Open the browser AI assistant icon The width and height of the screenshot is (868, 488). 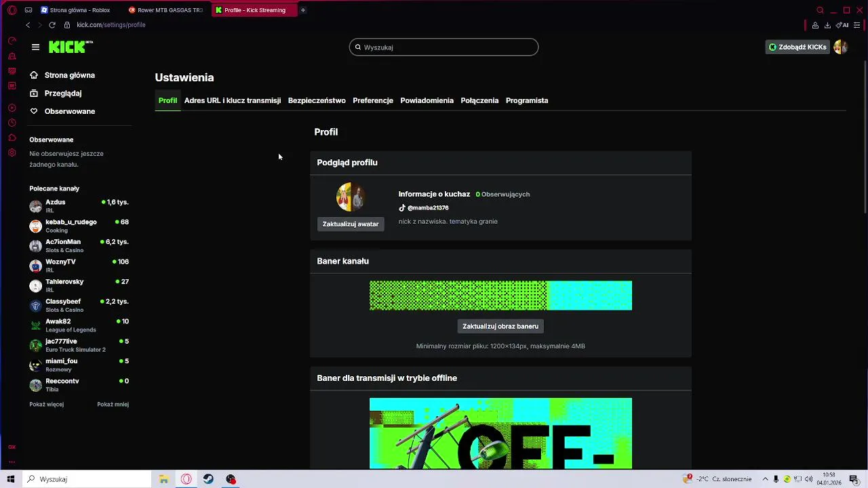pyautogui.click(x=842, y=25)
